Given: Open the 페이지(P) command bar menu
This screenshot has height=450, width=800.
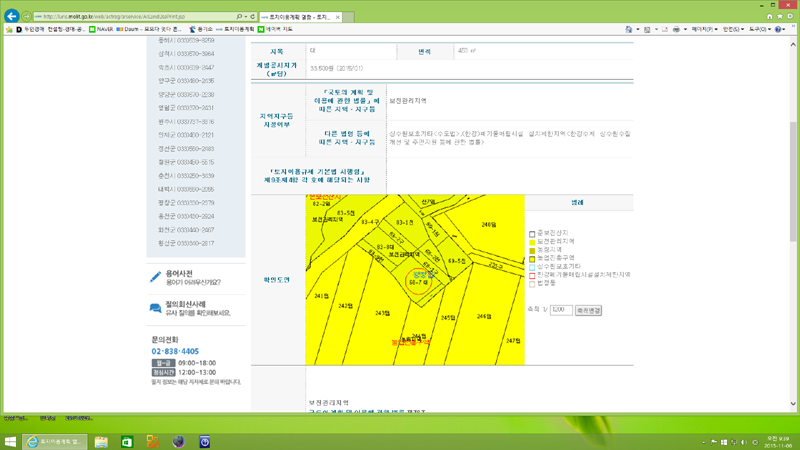Looking at the screenshot, I should pos(705,30).
